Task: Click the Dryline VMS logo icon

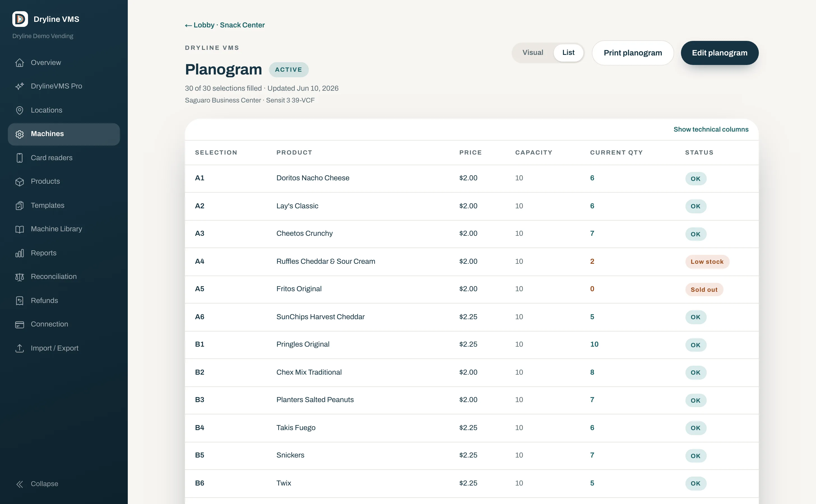Action: coord(20,19)
